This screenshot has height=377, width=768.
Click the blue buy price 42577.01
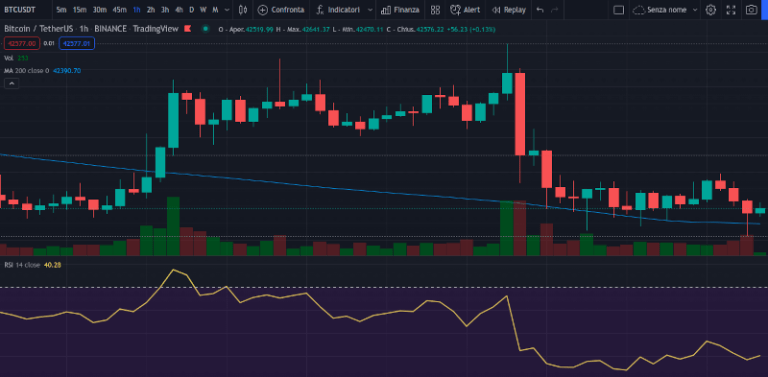(77, 44)
